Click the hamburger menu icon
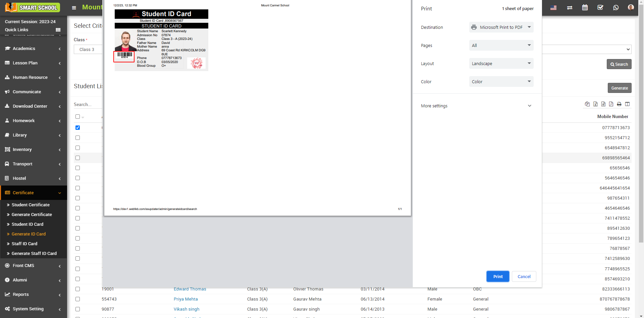Image resolution: width=644 pixels, height=318 pixels. (x=74, y=8)
